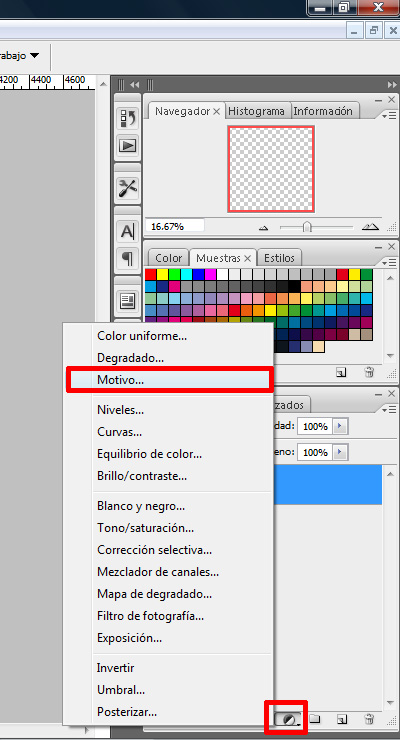
Task: Open the History panel icon in the dock
Action: [x=127, y=118]
